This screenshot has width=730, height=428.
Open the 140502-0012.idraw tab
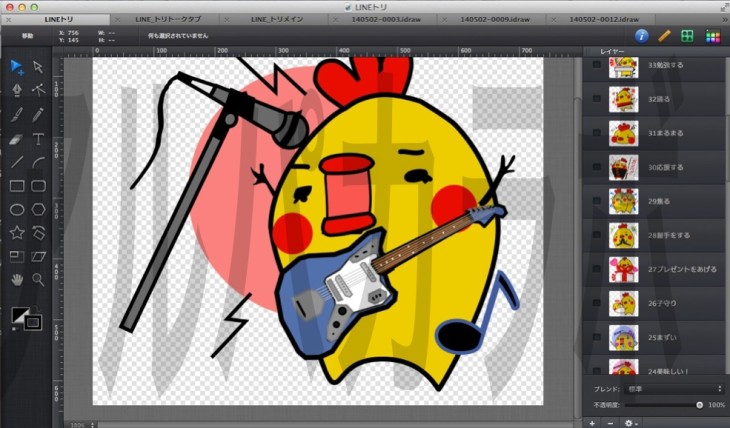(x=604, y=20)
